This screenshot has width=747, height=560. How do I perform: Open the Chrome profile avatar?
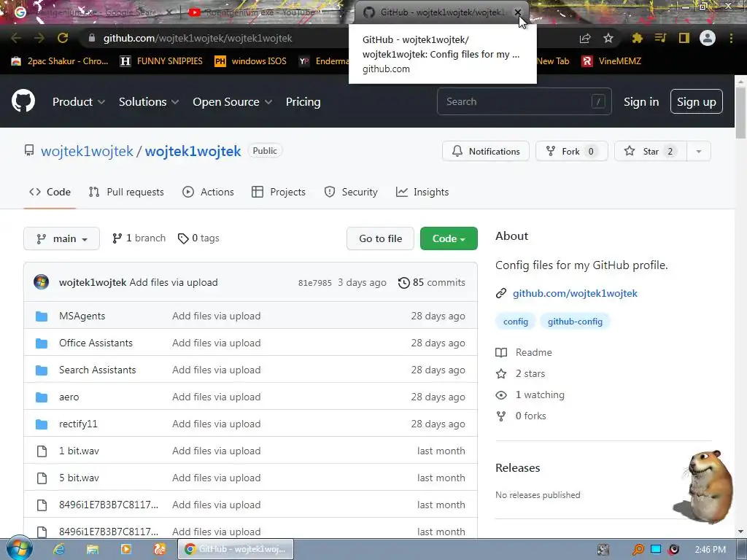tap(708, 38)
